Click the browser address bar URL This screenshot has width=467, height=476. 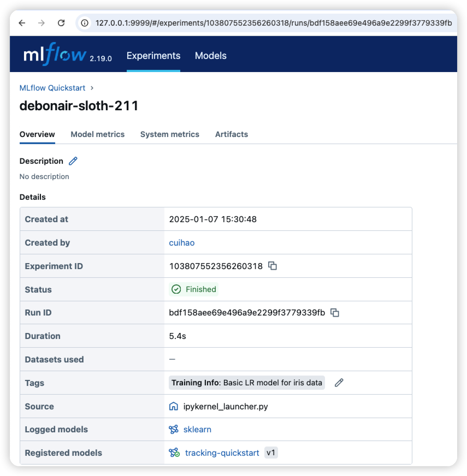tap(273, 23)
